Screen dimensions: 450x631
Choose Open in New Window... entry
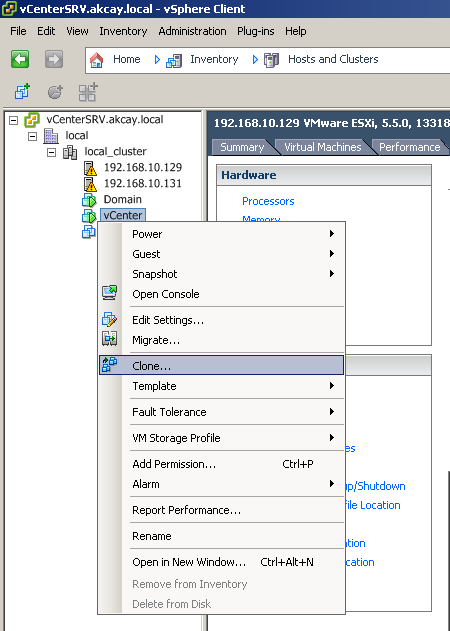[x=221, y=562]
